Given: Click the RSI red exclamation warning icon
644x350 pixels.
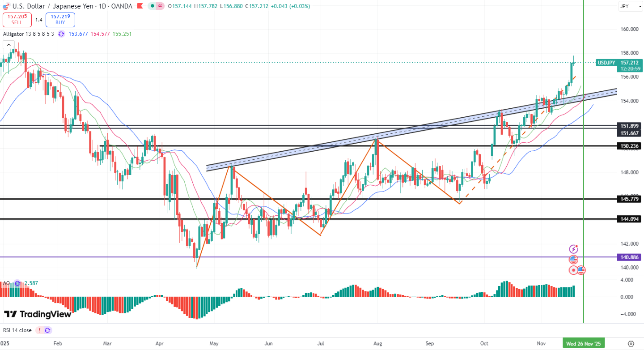Looking at the screenshot, I should click(x=39, y=330).
